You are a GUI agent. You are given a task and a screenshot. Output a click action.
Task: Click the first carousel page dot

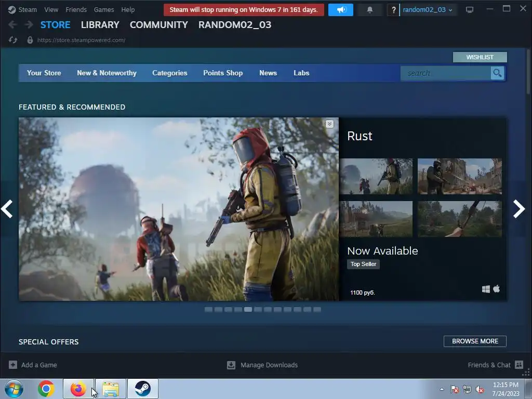point(209,310)
